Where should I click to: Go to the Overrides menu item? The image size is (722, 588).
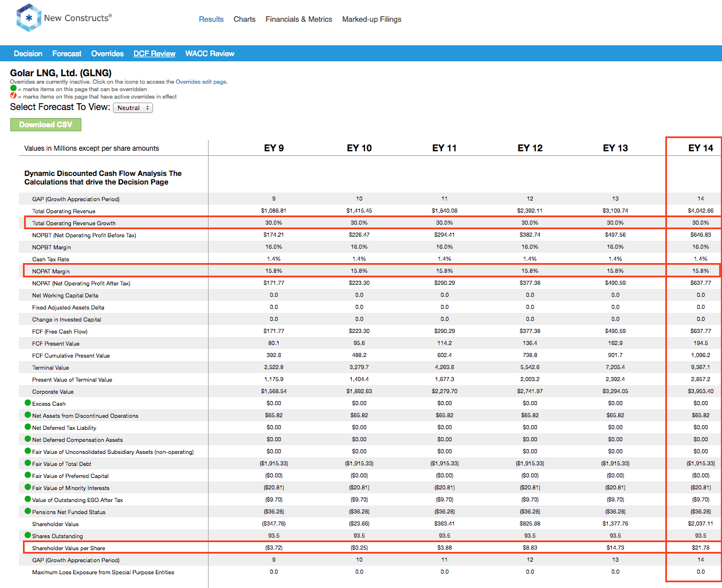[x=108, y=53]
